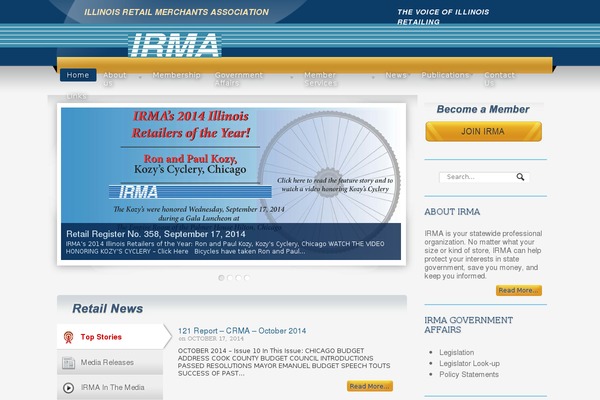
Task: Click the Become a Member heading
Action: pos(483,109)
